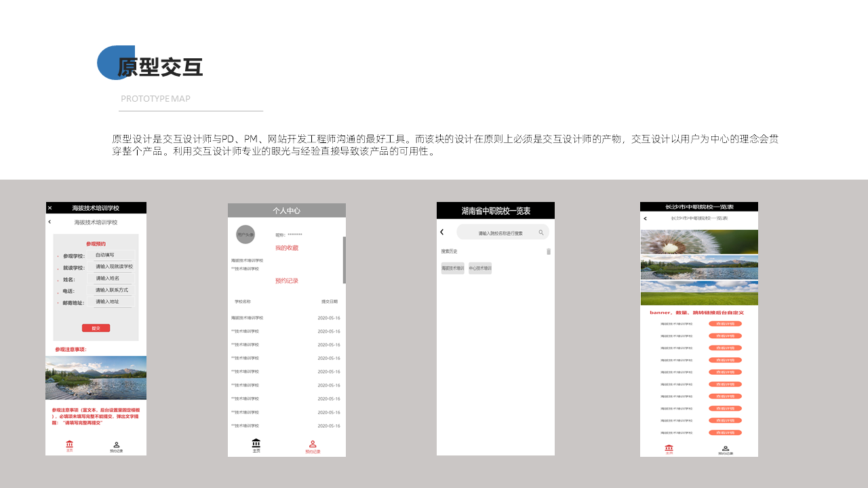
Task: Tap the red 主页 home icon under booking form
Action: [x=69, y=446]
